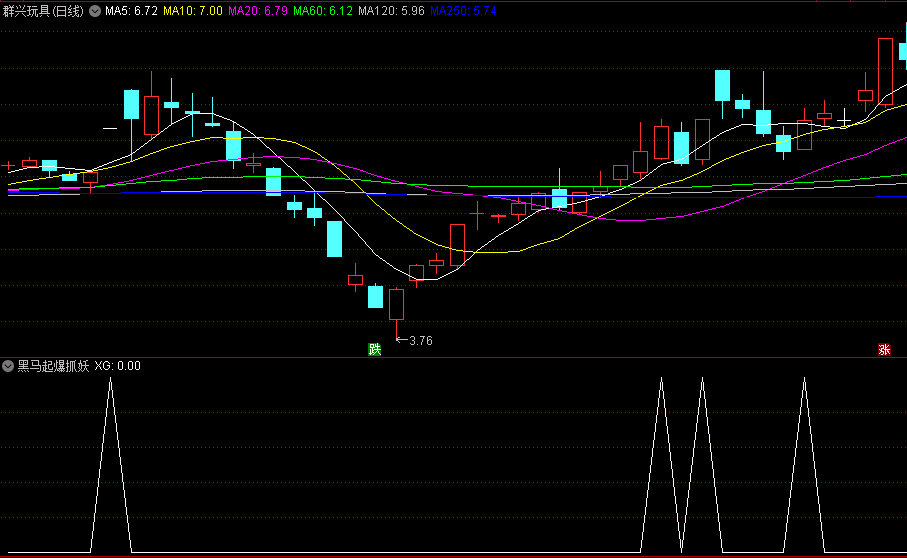Viewport: 907px width, 558px height.
Task: Select the magenta MA20: 6.79 label
Action: pos(258,11)
